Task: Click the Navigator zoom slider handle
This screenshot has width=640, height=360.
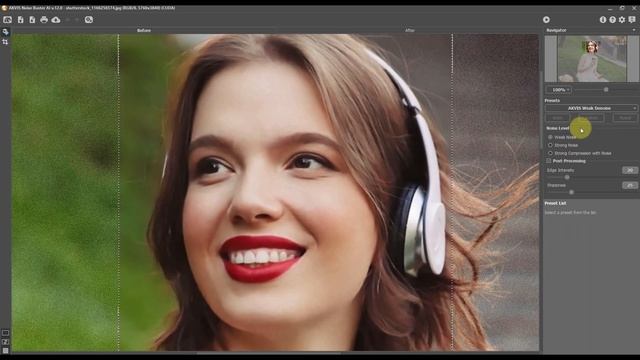Action: [606, 89]
